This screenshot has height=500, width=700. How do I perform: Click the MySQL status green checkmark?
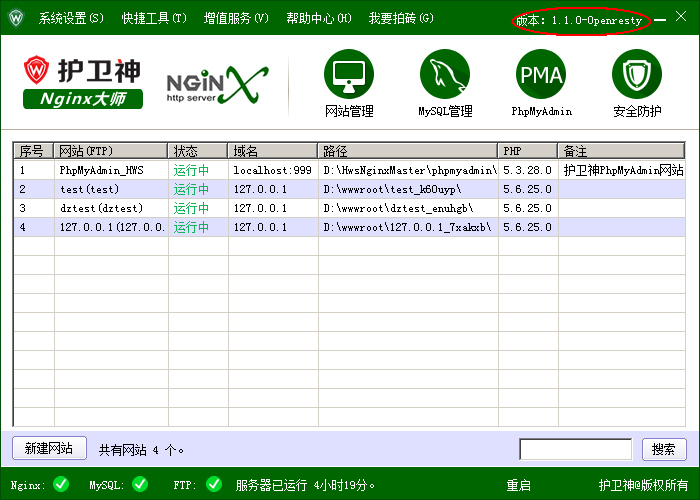pos(140,484)
